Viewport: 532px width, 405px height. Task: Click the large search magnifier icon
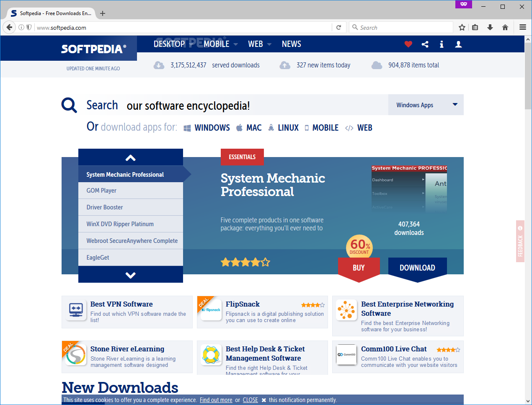coord(69,105)
